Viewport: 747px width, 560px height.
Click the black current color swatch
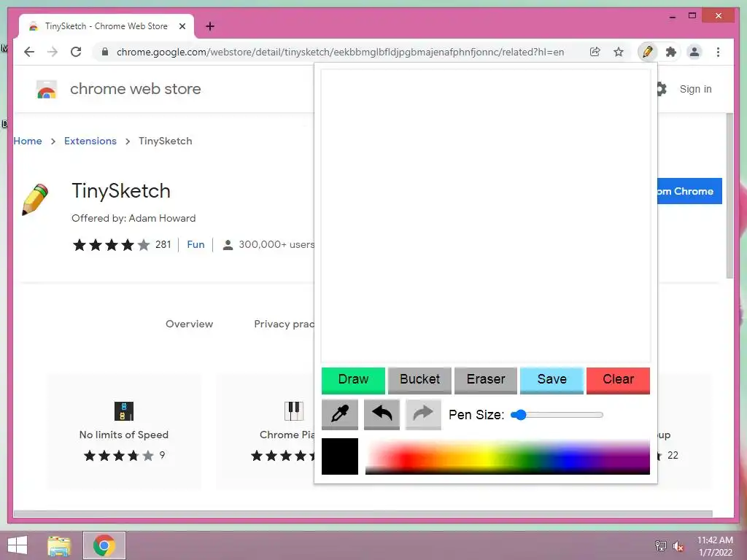pyautogui.click(x=340, y=456)
